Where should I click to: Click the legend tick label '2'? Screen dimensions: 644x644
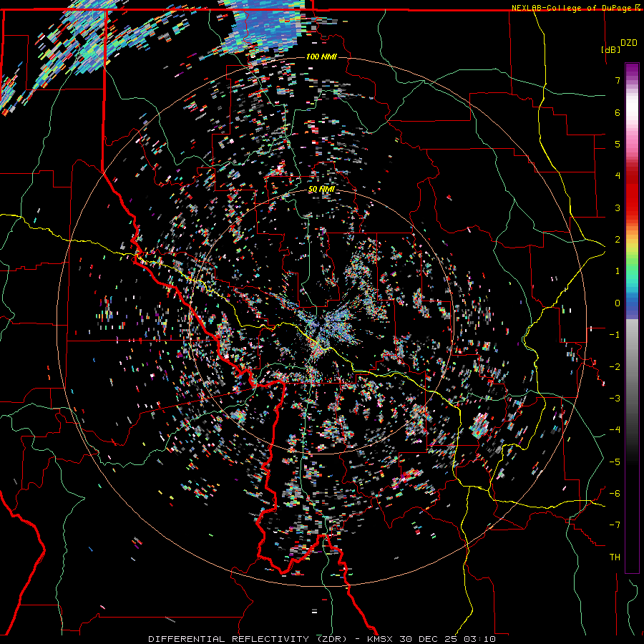(618, 240)
